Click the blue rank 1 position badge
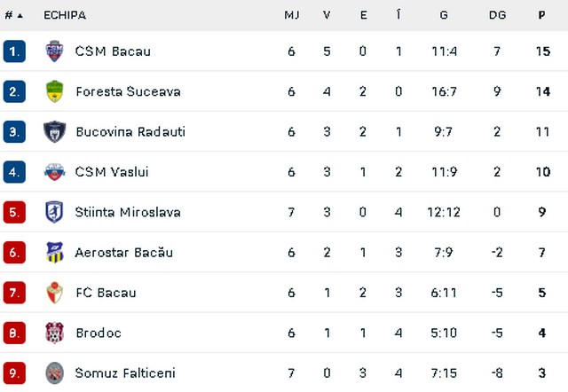Image resolution: width=568 pixels, height=392 pixels. [14, 51]
